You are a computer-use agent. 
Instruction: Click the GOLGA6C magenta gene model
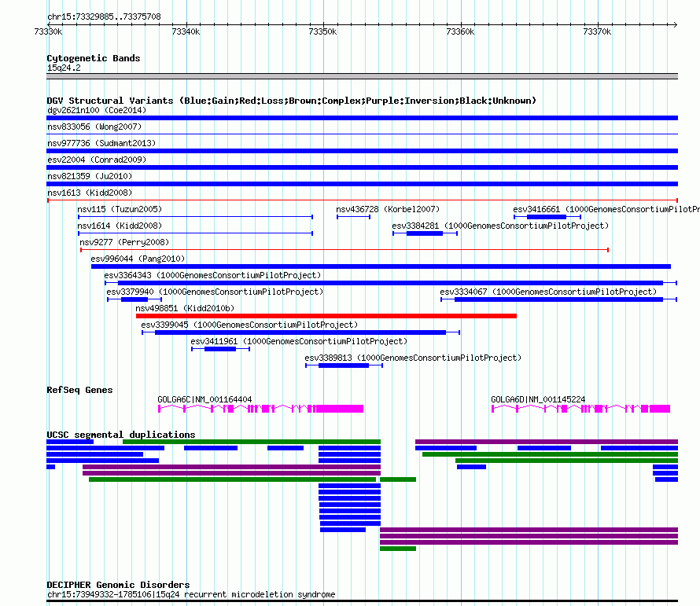(260, 408)
